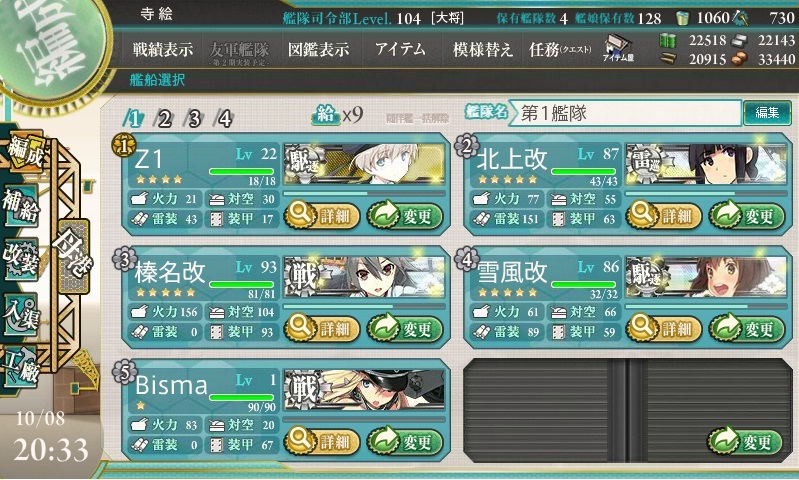Open the 入渠 docking sidebar icon
The width and height of the screenshot is (799, 480).
21,314
